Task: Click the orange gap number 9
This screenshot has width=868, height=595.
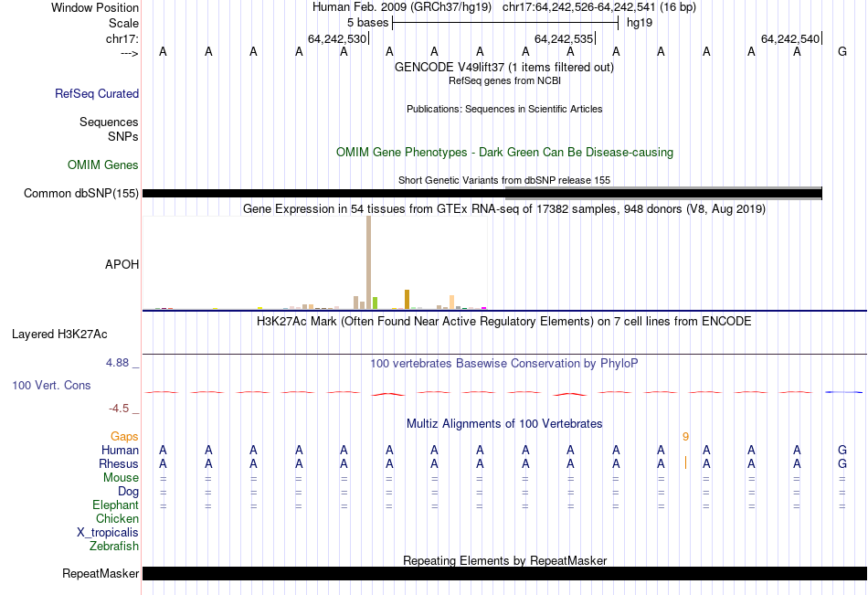Action: (685, 437)
